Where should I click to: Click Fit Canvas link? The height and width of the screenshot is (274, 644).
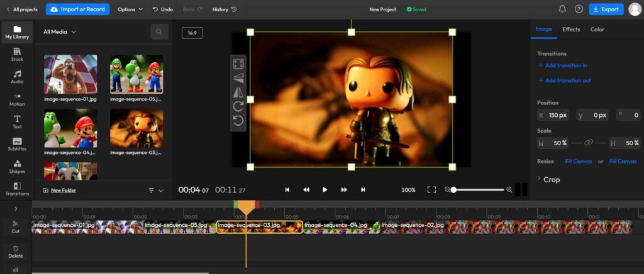point(579,162)
